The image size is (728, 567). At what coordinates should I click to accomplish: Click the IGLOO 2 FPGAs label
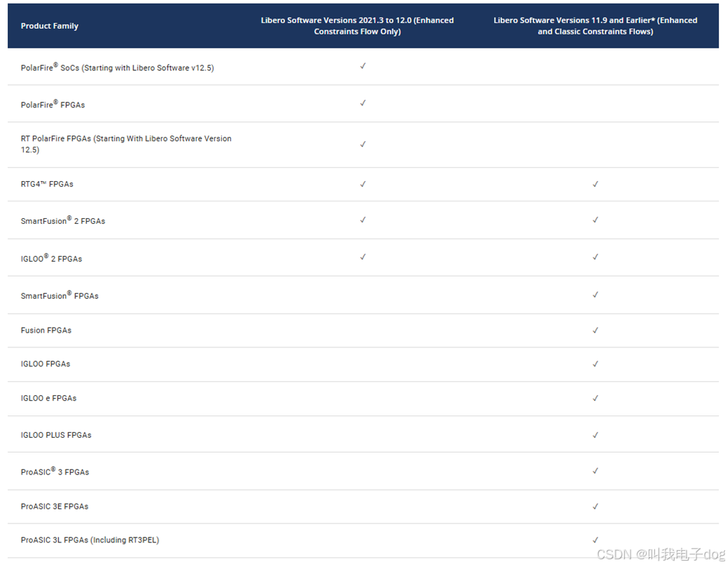[51, 258]
